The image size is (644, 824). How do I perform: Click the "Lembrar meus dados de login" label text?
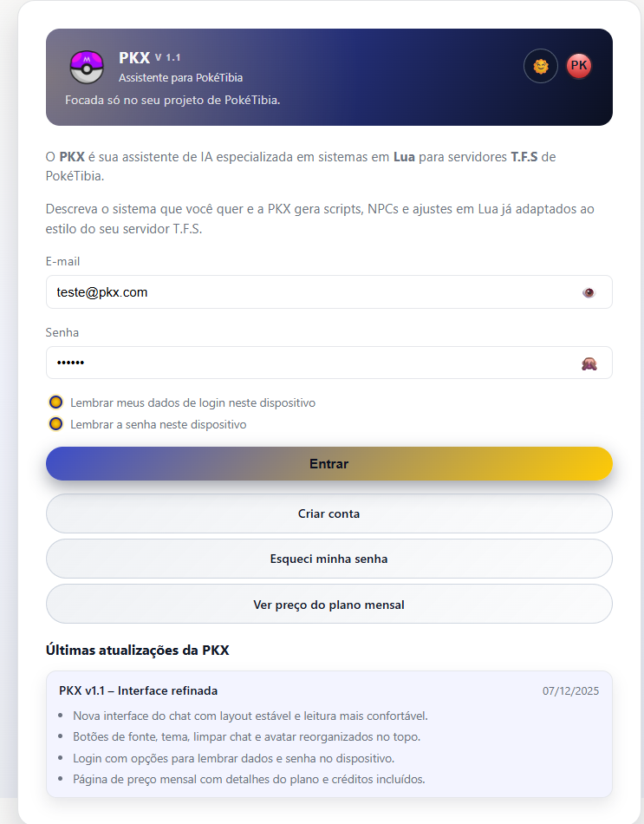click(x=192, y=402)
